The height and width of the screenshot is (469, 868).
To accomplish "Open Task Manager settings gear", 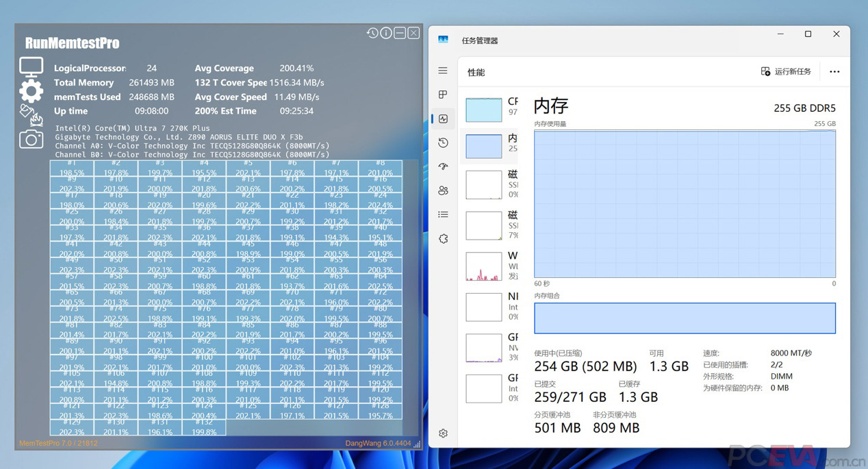I will pos(443,433).
